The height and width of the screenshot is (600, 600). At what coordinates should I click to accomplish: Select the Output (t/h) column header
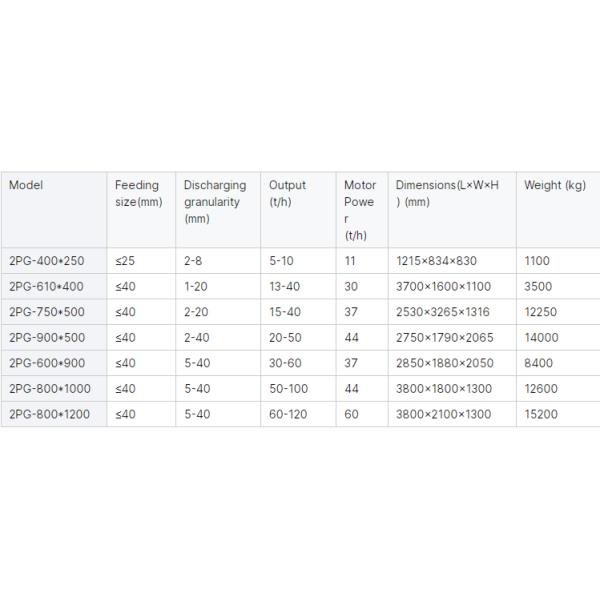tap(287, 193)
